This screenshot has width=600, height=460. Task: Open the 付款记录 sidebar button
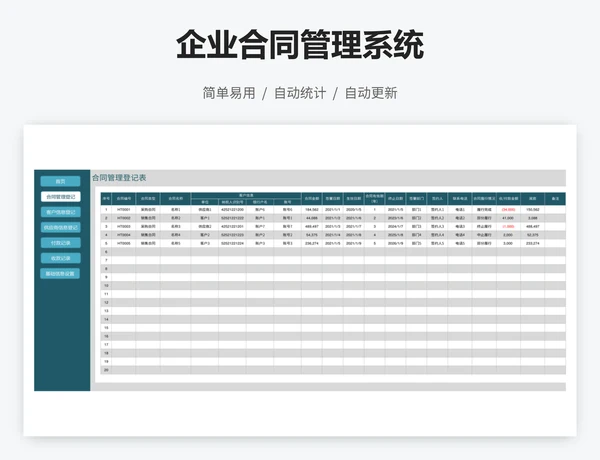[60, 243]
